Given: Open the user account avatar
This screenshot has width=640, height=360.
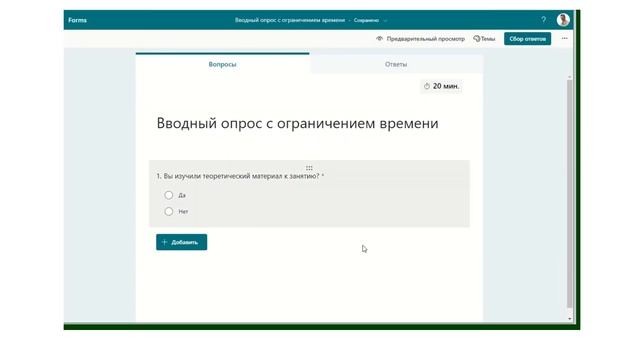Looking at the screenshot, I should [x=563, y=20].
